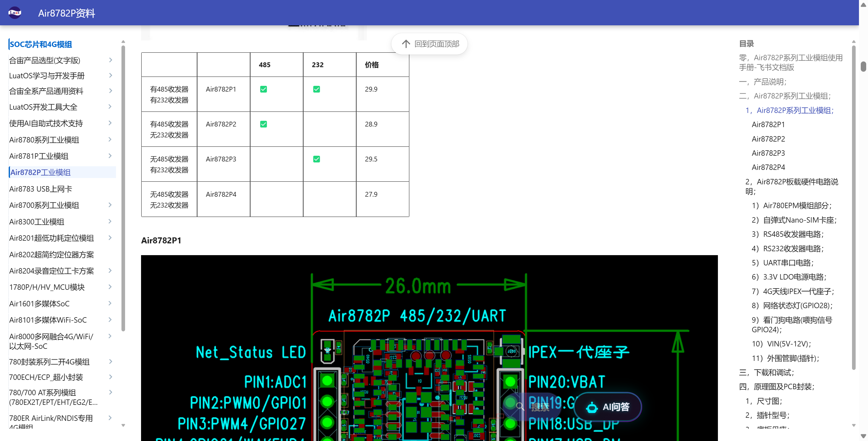
Task: Jump to 1，Air8782P系列工业模组 highlighted TOC entry
Action: (790, 111)
